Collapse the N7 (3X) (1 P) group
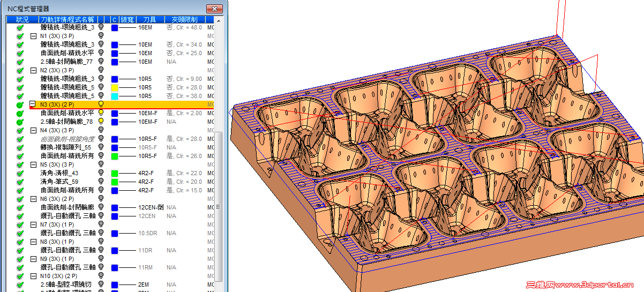644x292 pixels. pos(33,224)
